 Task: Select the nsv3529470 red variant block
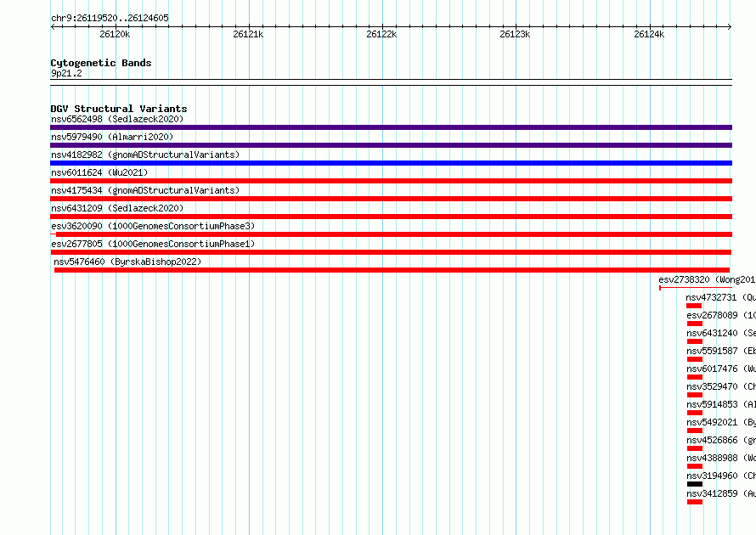coord(695,395)
